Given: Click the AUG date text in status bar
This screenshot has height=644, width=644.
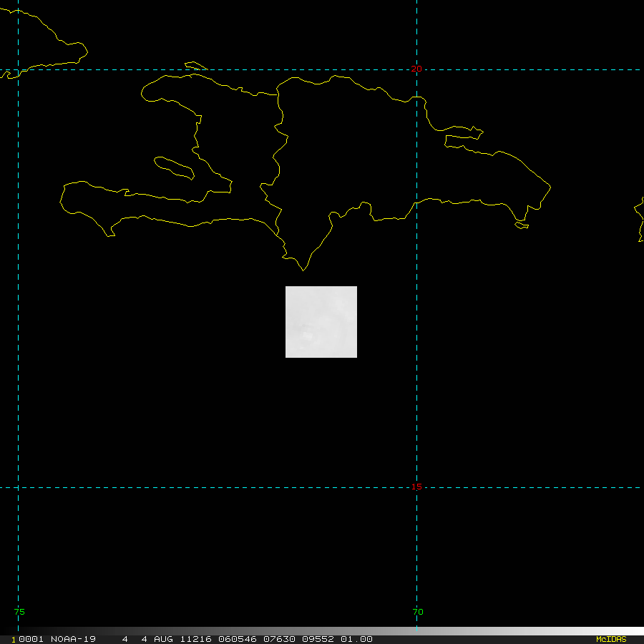Looking at the screenshot, I should (x=162, y=639).
